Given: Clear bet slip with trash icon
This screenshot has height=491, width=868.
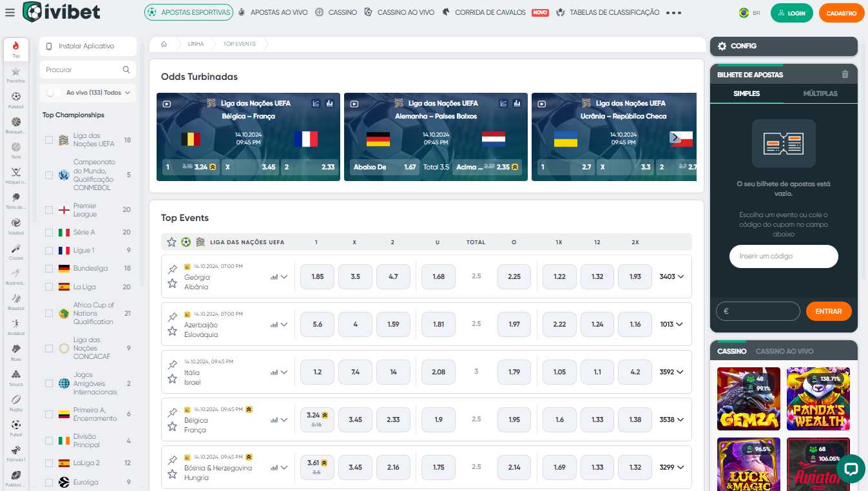Looking at the screenshot, I should 845,75.
